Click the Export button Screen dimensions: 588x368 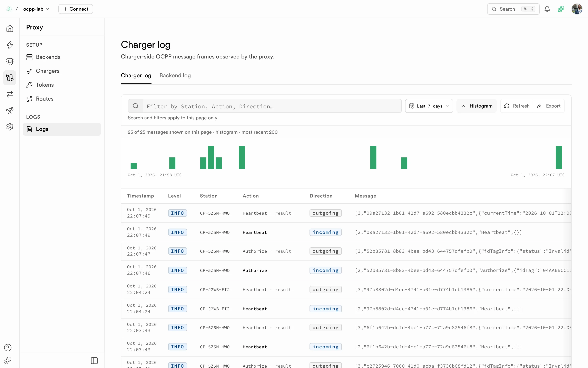[x=549, y=106]
